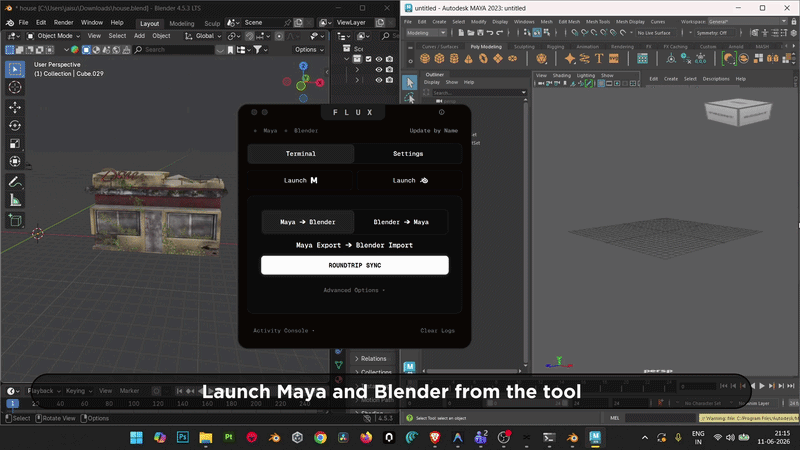Viewport: 800px width, 450px height.
Task: Click the Maya undo arrow icon
Action: (490, 33)
